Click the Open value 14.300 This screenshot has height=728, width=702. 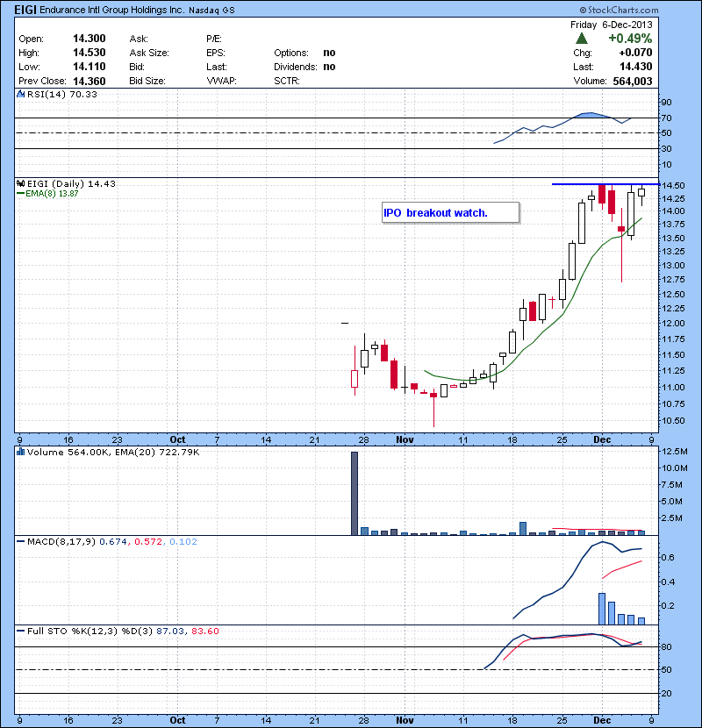(90, 39)
